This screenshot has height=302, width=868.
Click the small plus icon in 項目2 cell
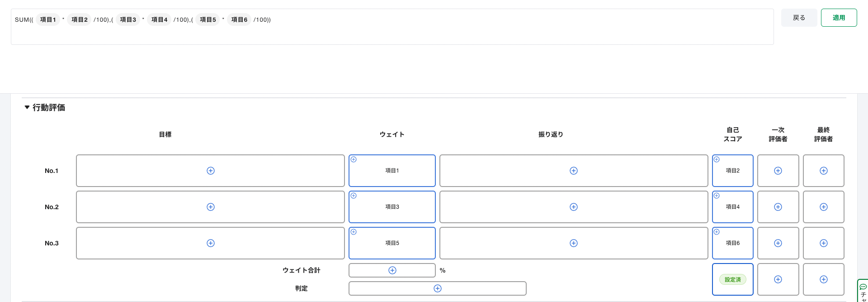[717, 159]
